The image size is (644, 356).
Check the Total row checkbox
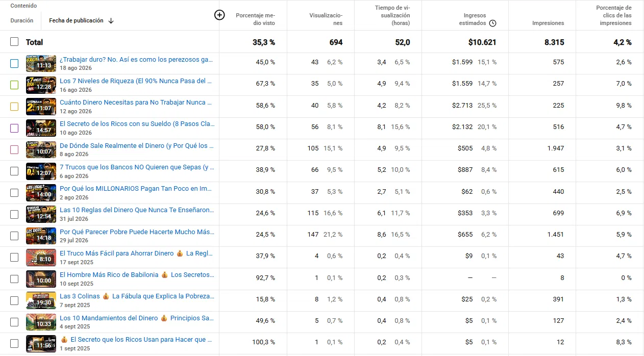point(14,42)
